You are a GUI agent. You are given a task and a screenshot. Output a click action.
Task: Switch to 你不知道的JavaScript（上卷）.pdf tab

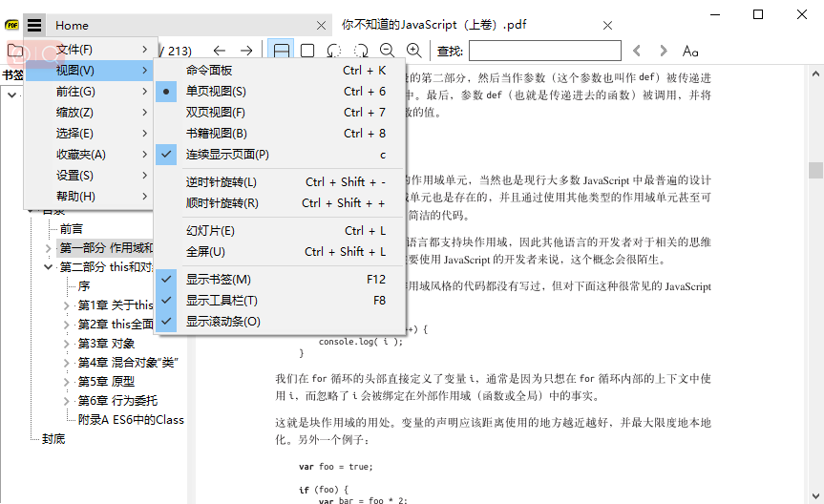coord(433,25)
